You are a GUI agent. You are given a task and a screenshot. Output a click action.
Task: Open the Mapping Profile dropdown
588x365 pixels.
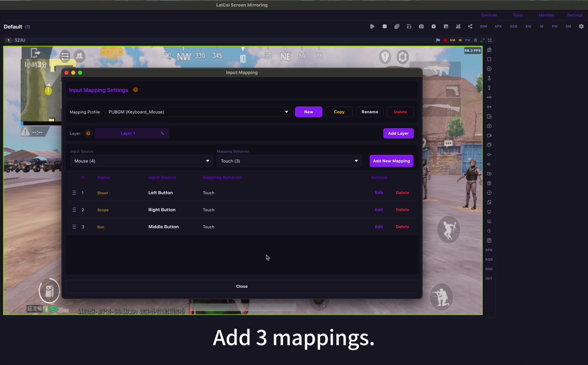(198, 112)
